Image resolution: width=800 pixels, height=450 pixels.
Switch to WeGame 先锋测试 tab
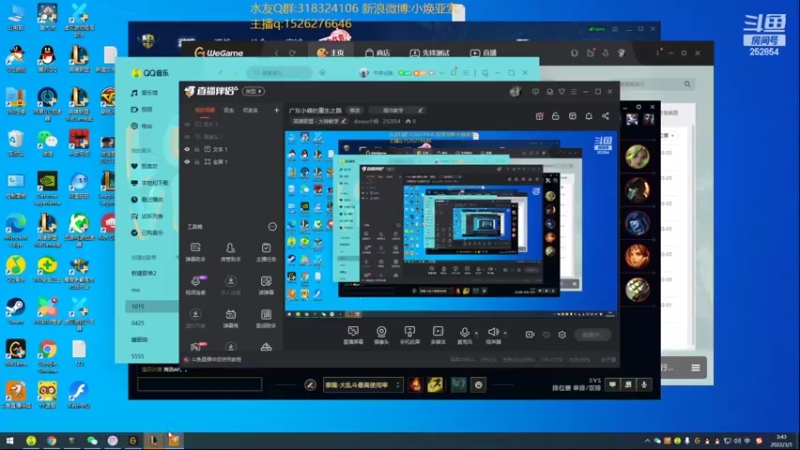click(x=430, y=53)
